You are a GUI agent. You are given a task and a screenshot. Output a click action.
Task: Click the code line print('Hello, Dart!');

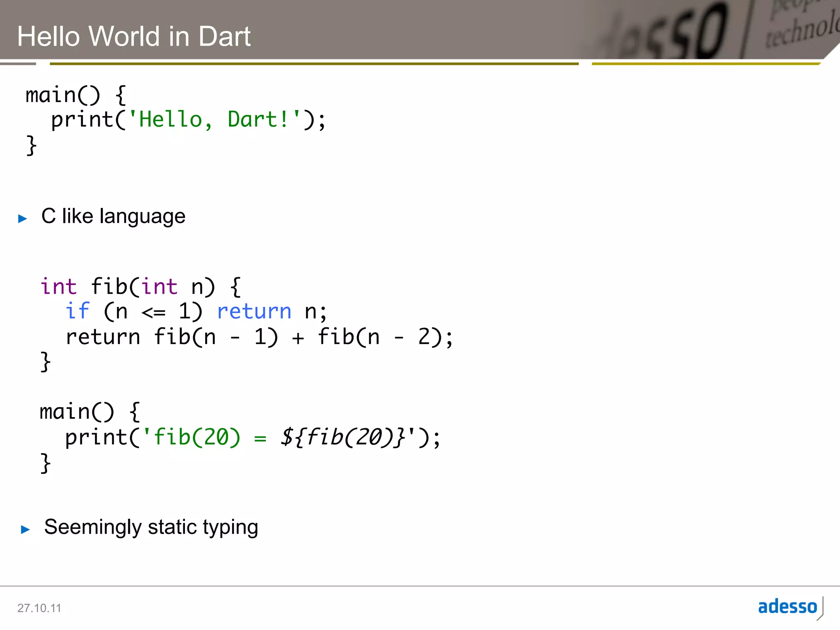point(188,120)
